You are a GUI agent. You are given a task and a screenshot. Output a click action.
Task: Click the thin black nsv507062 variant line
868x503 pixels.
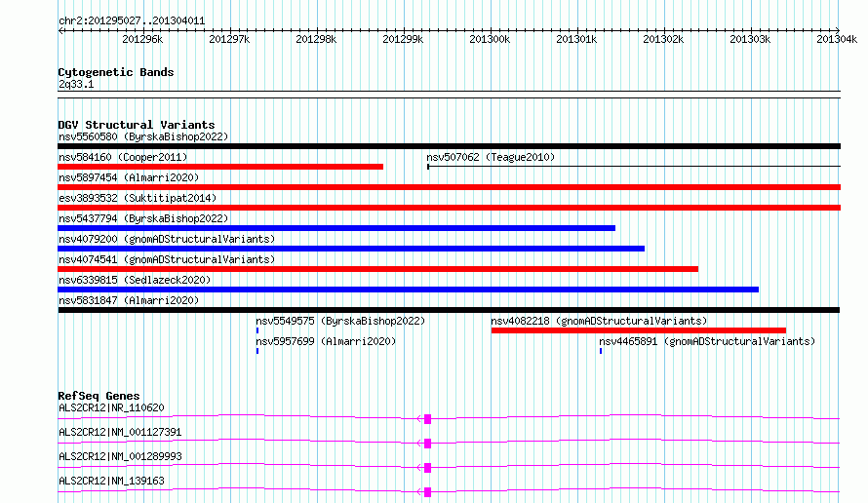[x=634, y=167]
